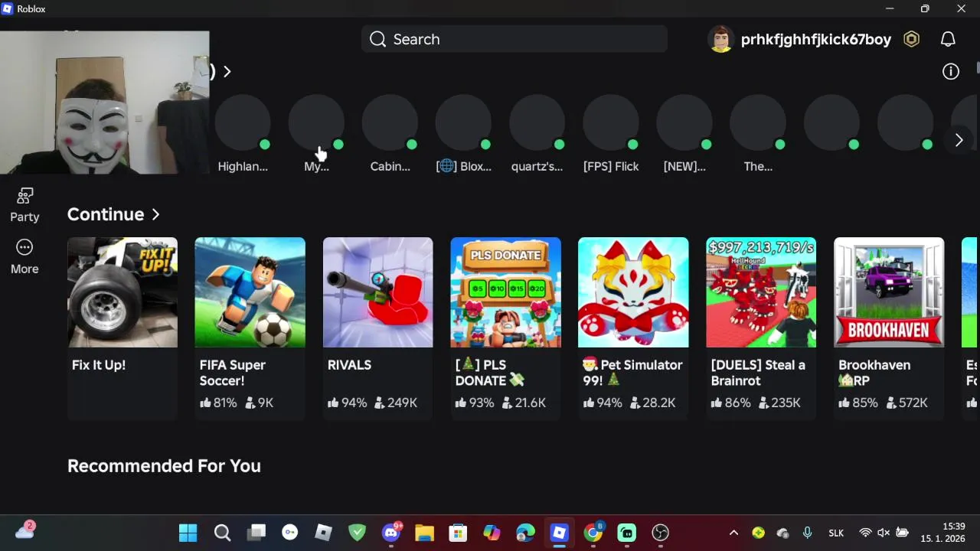Expand the Continue section chevron

tap(155, 214)
